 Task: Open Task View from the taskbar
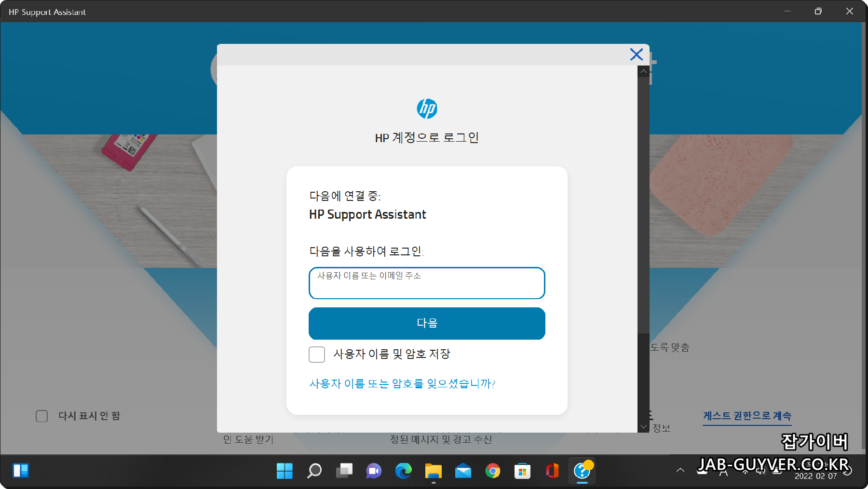pos(344,471)
